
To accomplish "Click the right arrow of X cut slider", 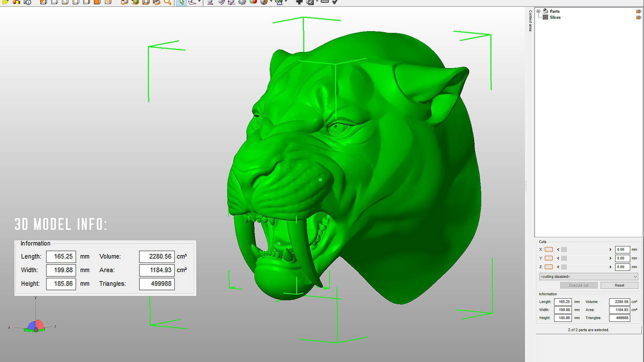I will [x=610, y=249].
